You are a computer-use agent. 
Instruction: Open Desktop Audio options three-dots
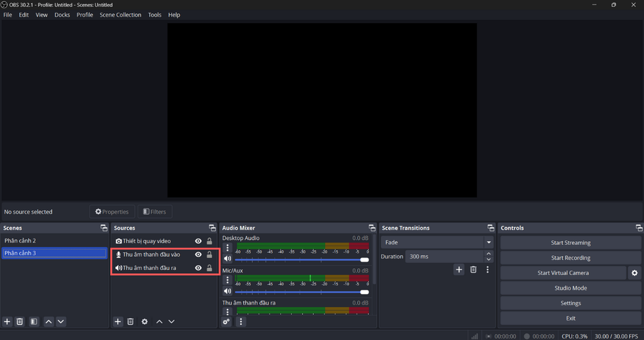[x=228, y=247]
